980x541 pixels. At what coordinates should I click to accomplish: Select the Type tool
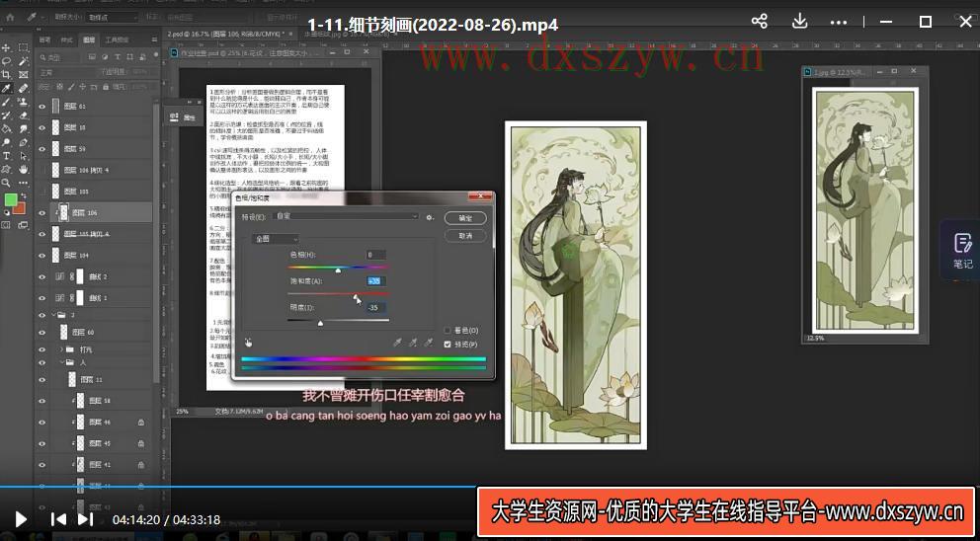[7, 156]
